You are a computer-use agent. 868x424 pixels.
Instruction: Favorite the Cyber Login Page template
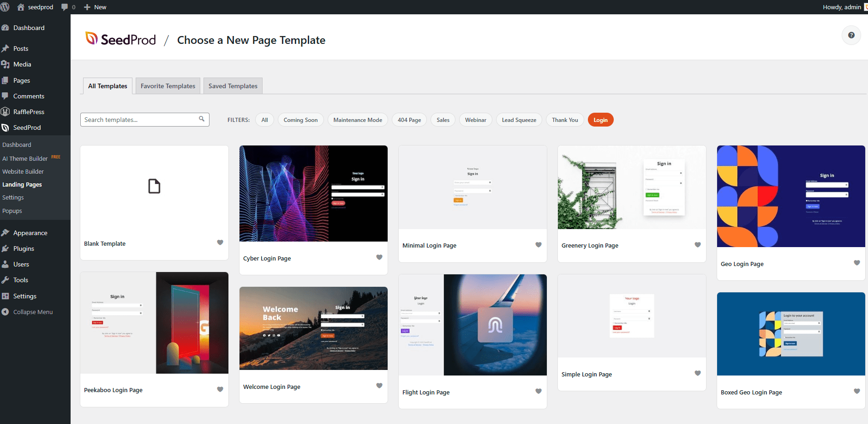click(x=379, y=257)
